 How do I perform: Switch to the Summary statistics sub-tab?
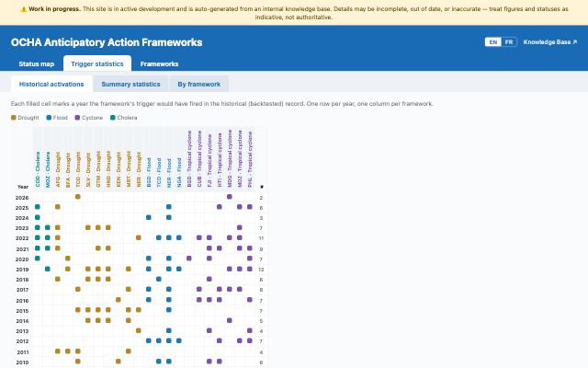[x=130, y=84]
